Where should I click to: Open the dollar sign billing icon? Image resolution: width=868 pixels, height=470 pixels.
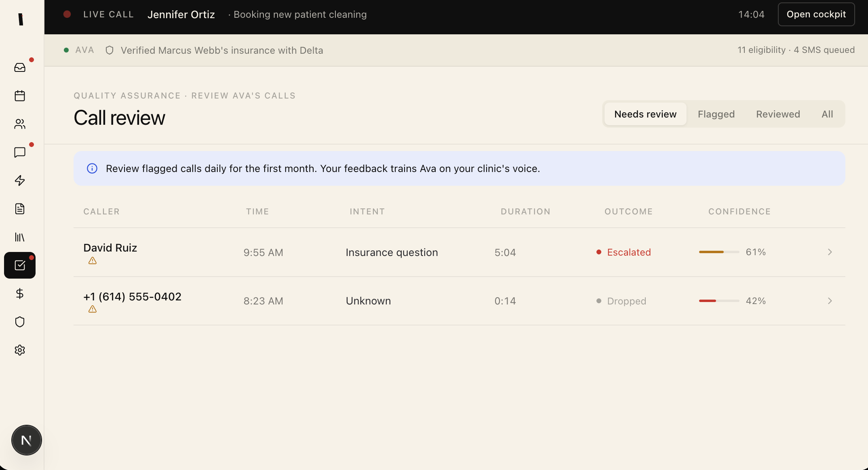20,294
